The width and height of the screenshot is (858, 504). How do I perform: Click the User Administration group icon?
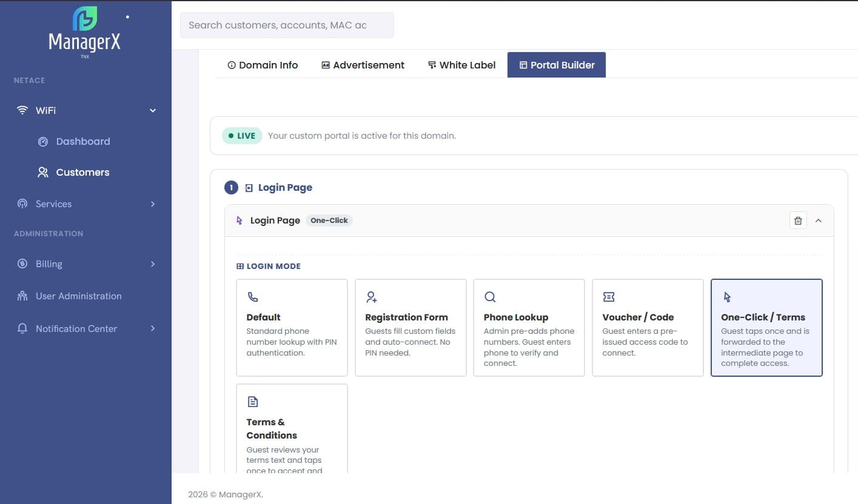(x=22, y=296)
